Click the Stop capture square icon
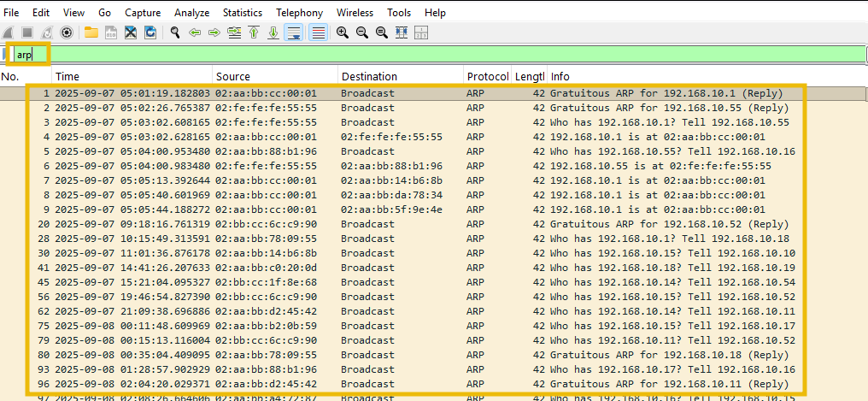 pos(27,32)
